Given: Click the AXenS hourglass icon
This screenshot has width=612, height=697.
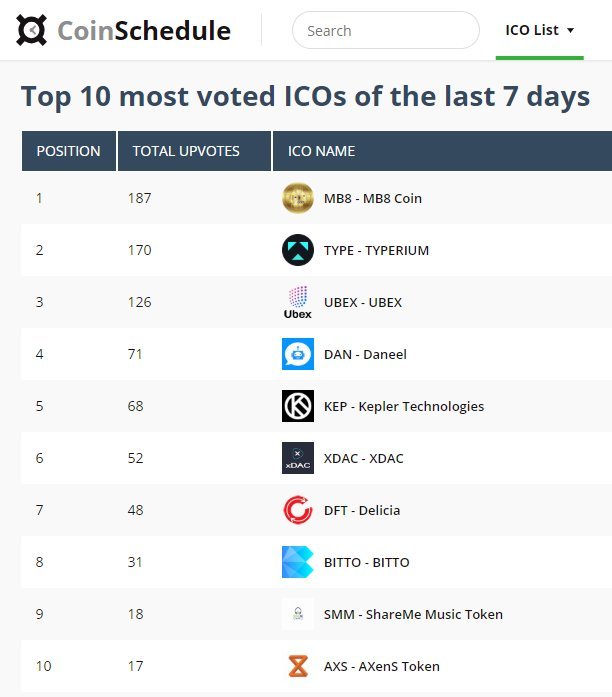Looking at the screenshot, I should 298,666.
